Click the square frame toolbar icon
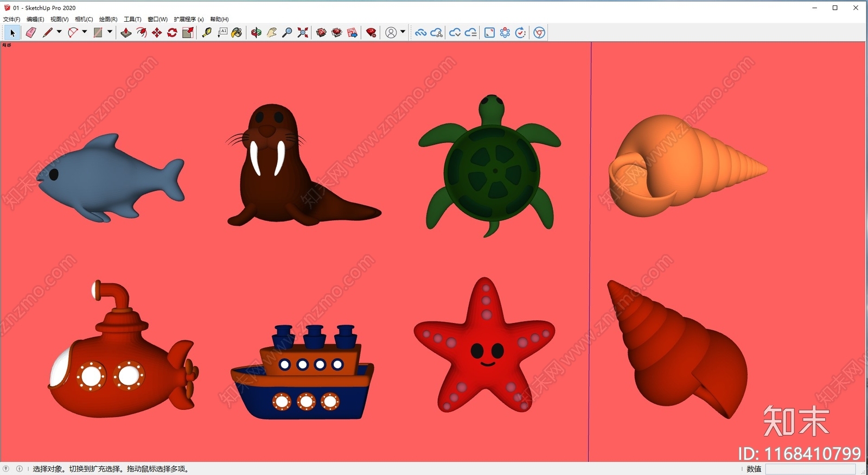 tap(489, 33)
